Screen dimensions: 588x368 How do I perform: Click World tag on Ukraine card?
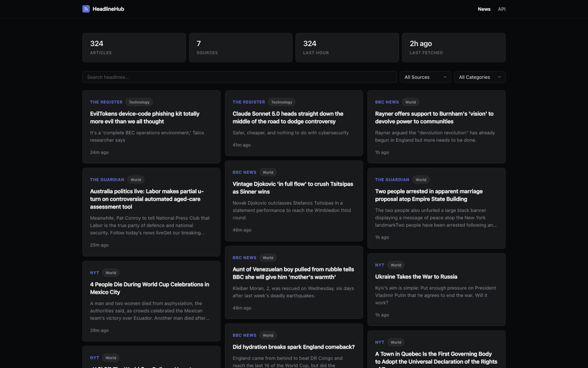[x=396, y=265]
